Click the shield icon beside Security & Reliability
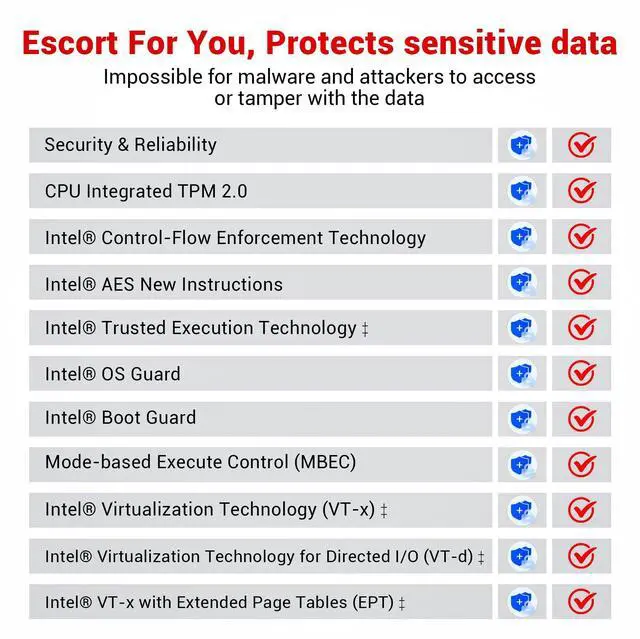Screen dimensions: 640x639 521,146
